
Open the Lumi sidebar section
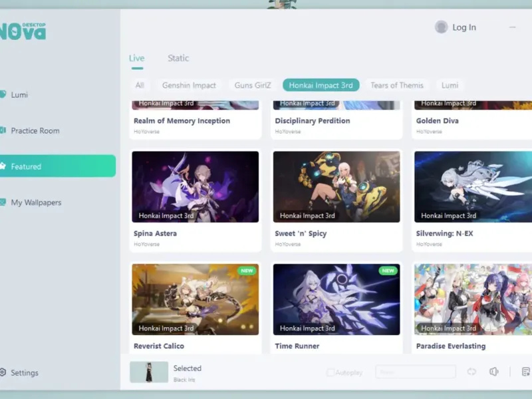point(14,94)
